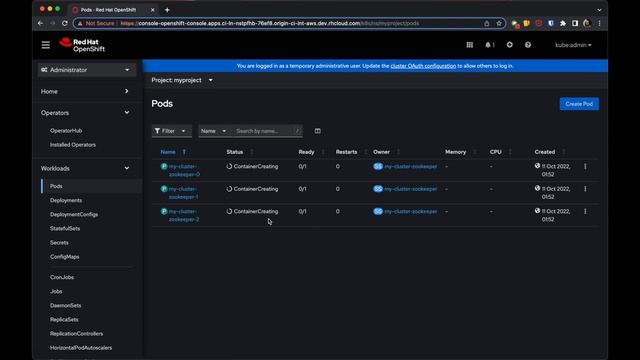Sort by the Created column header
640x360 pixels.
544,152
